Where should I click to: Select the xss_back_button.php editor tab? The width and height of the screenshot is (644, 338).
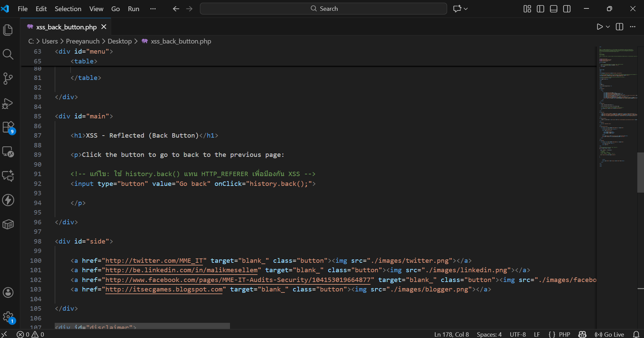pos(66,27)
